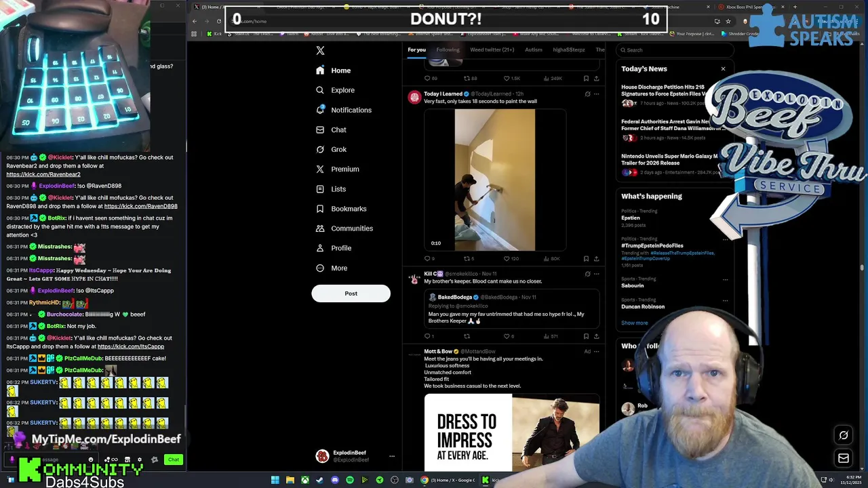
Task: Open the quoted BakedBodega post
Action: pyautogui.click(x=511, y=308)
